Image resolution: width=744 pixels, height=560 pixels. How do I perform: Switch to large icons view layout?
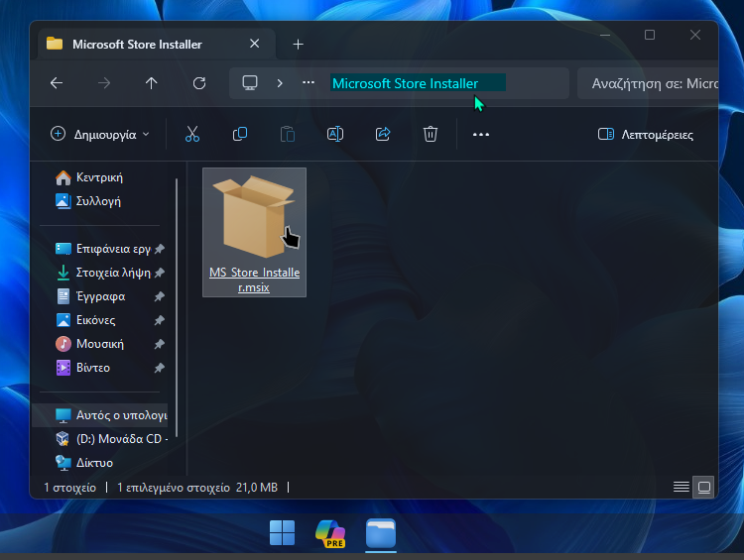pyautogui.click(x=704, y=487)
